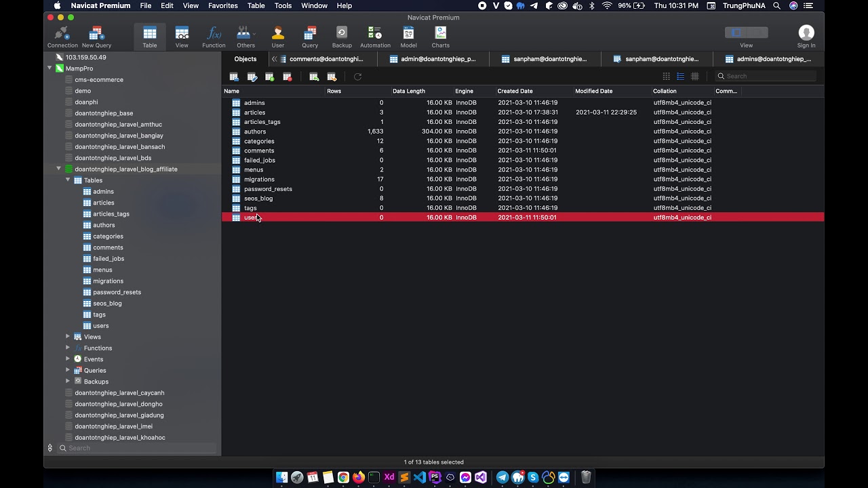Select the cms-ecommerce database in sidebar
The width and height of the screenshot is (868, 488).
tap(99, 80)
